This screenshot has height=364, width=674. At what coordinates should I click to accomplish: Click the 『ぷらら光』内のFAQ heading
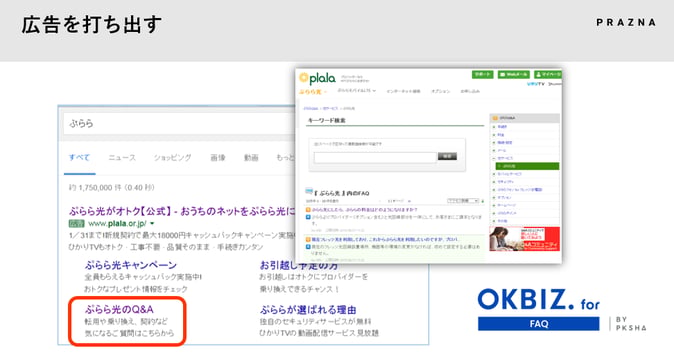pos(342,193)
